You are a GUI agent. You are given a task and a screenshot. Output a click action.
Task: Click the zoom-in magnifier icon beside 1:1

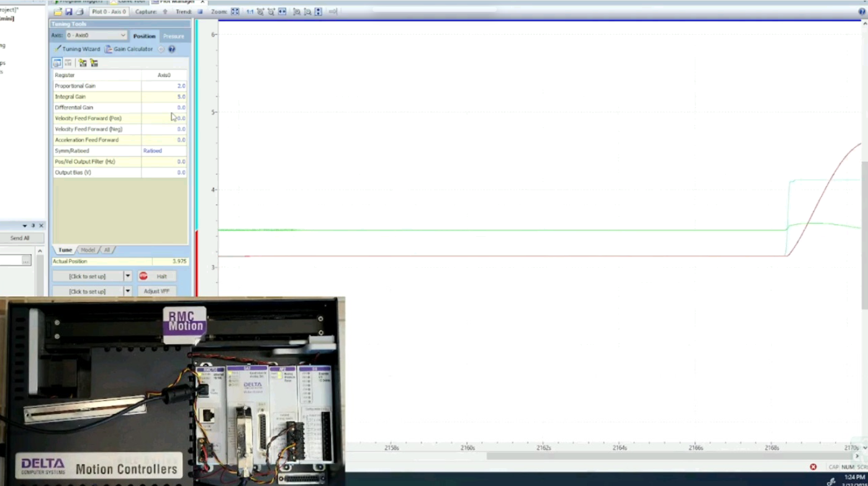pyautogui.click(x=260, y=12)
